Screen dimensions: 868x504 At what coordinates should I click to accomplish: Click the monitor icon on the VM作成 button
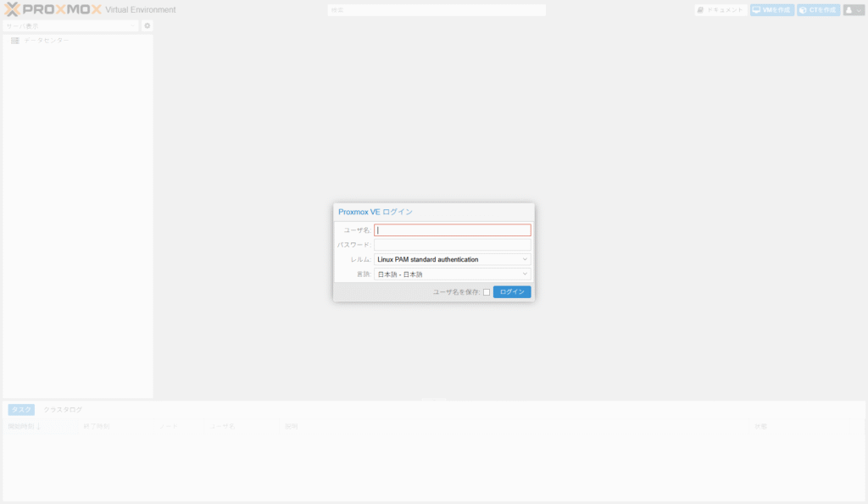click(756, 10)
